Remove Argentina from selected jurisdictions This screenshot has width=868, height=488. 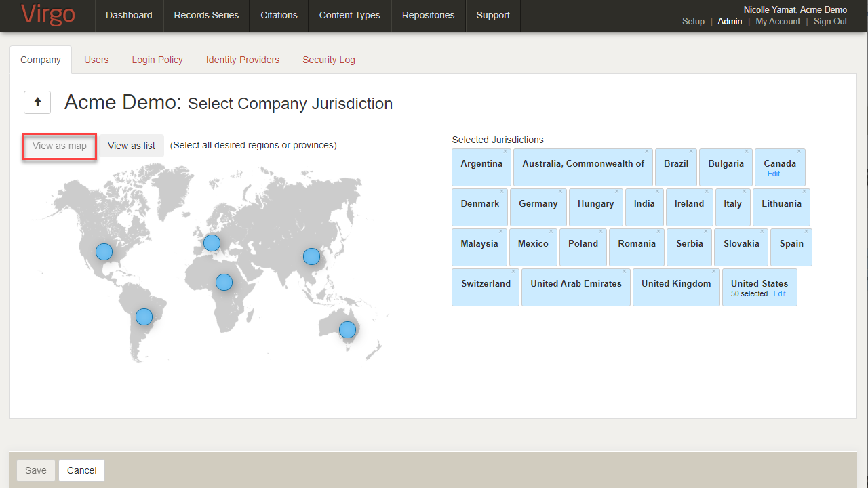tap(506, 152)
